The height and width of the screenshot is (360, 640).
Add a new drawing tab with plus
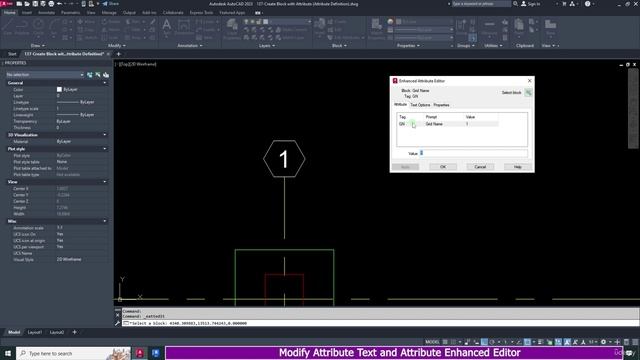click(x=119, y=54)
